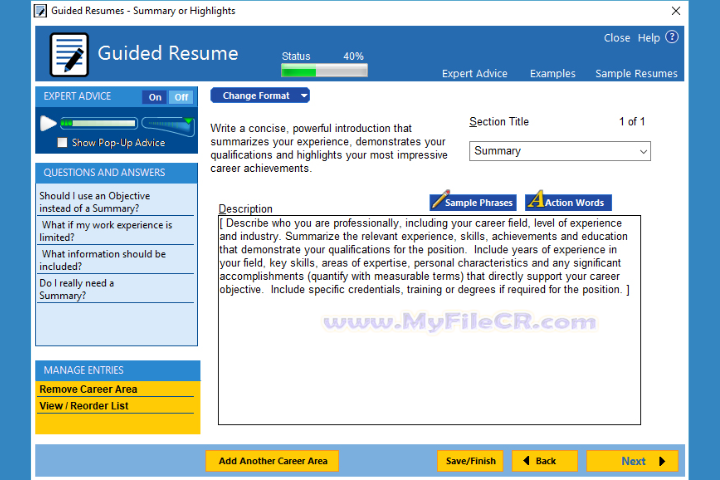The height and width of the screenshot is (480, 720).
Task: Click the Help question mark icon
Action: point(671,37)
